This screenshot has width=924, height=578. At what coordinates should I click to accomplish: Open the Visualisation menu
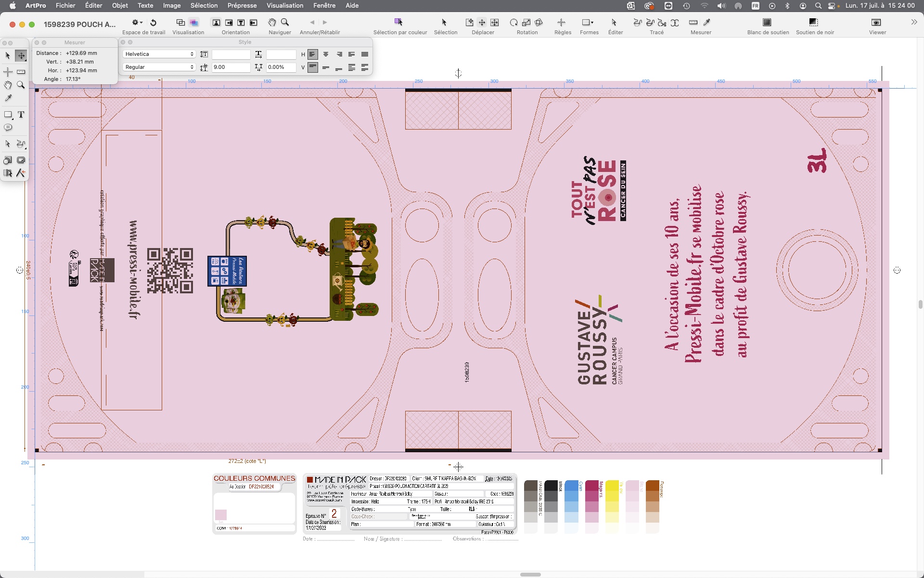[285, 5]
